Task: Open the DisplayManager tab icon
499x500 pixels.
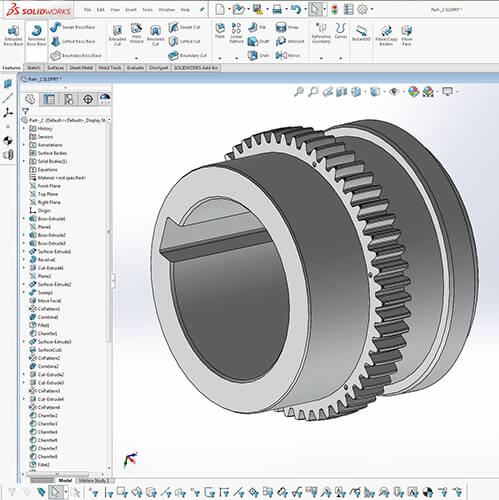Action: coord(105,99)
